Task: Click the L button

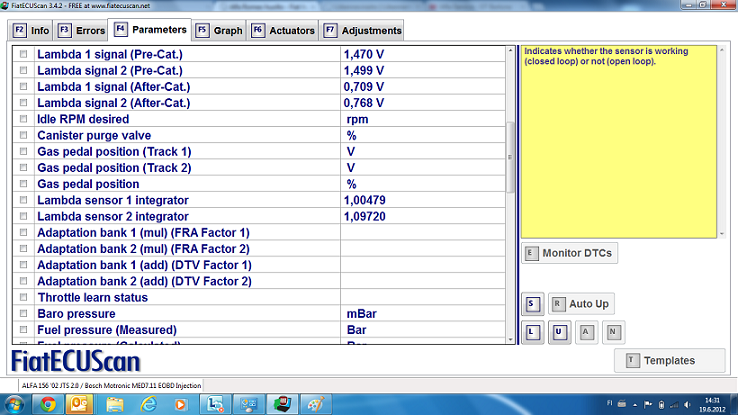Action: click(x=532, y=332)
